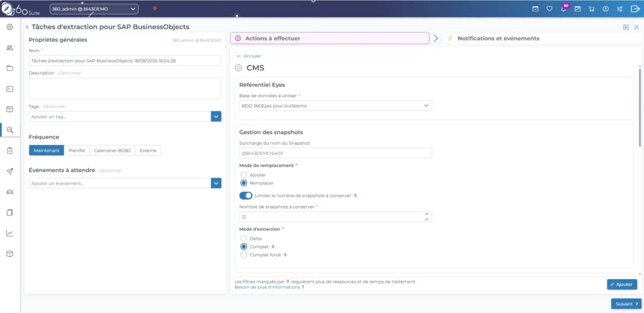The image size is (644, 313).
Task: Choose the Delta extraction mode
Action: pyautogui.click(x=244, y=239)
